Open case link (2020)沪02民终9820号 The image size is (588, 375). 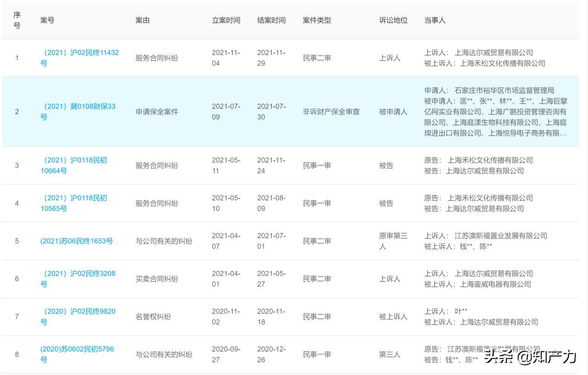[x=78, y=317]
